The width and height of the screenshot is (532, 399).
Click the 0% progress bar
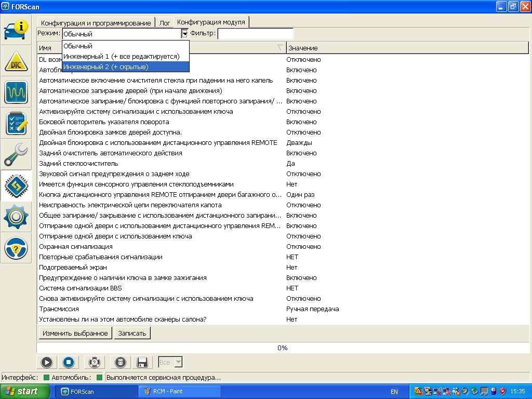282,348
